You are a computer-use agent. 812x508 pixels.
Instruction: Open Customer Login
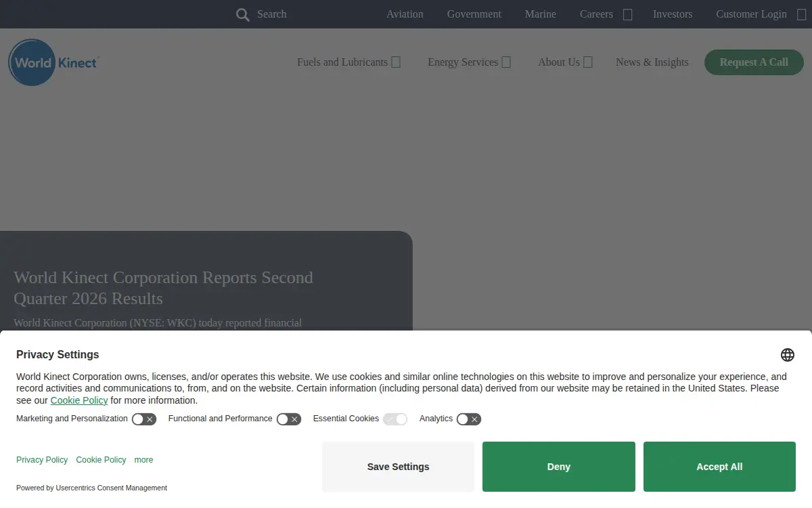(x=752, y=14)
